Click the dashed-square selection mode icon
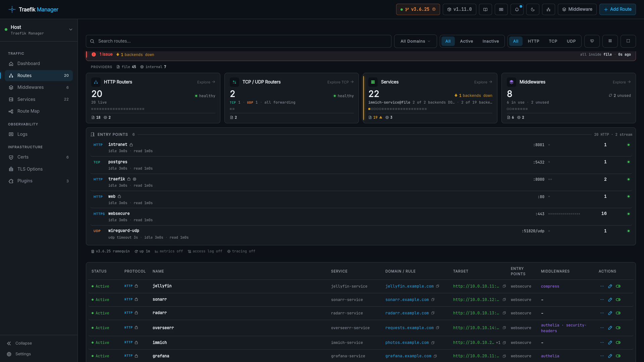 tap(628, 41)
